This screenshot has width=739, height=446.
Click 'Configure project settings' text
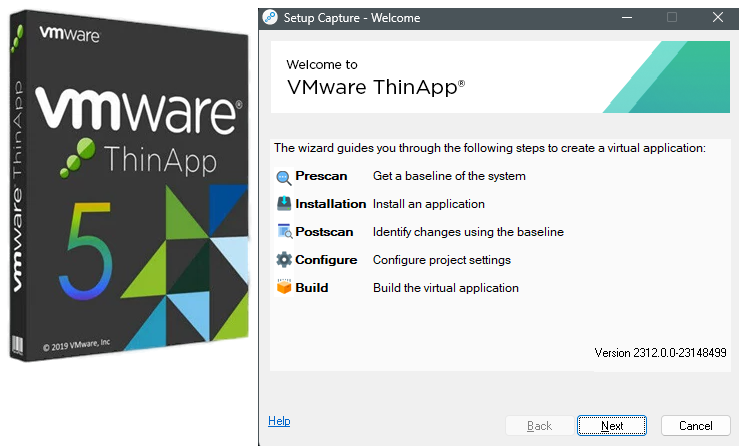tap(442, 260)
